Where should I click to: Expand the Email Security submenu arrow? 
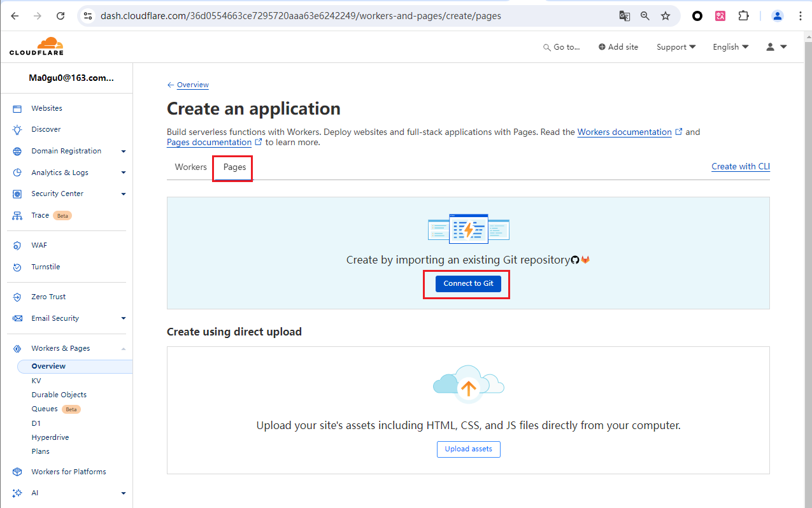point(124,319)
